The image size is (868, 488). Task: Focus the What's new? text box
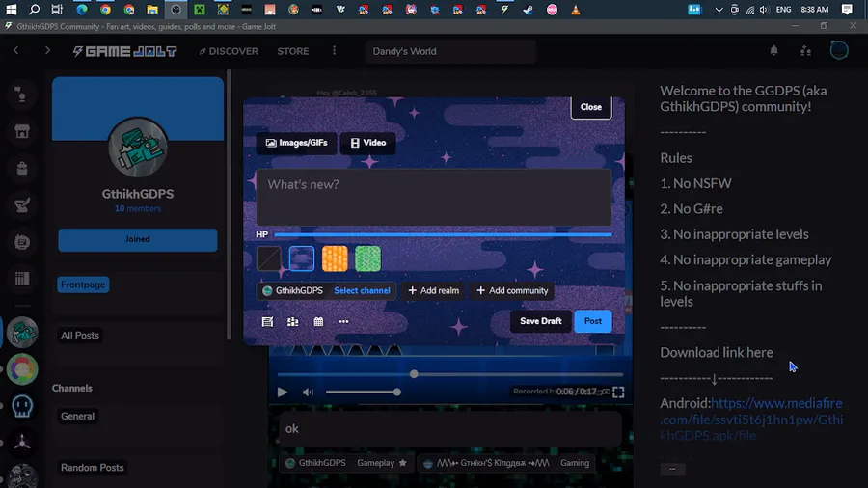434,197
